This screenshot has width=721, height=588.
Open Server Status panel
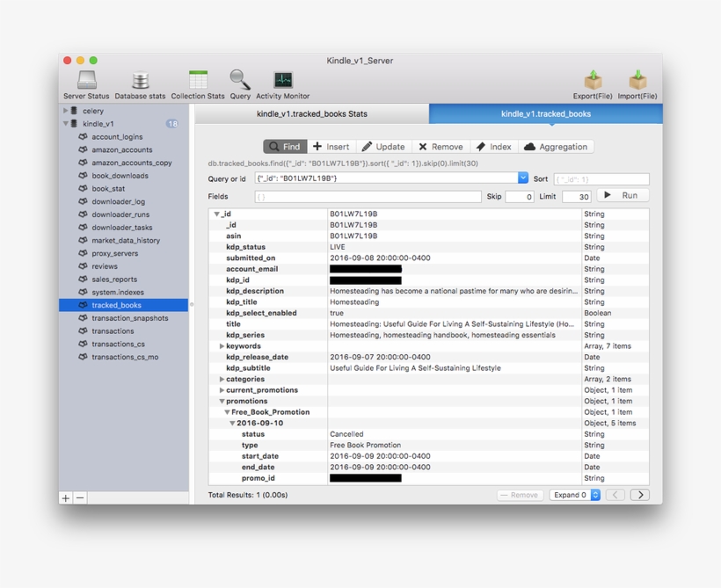(x=85, y=81)
